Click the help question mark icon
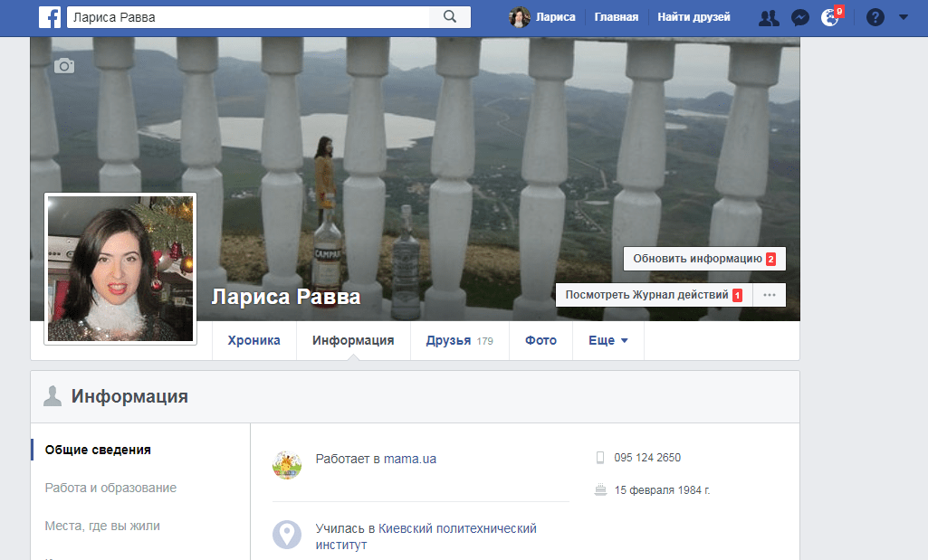Image resolution: width=928 pixels, height=560 pixels. point(875,17)
